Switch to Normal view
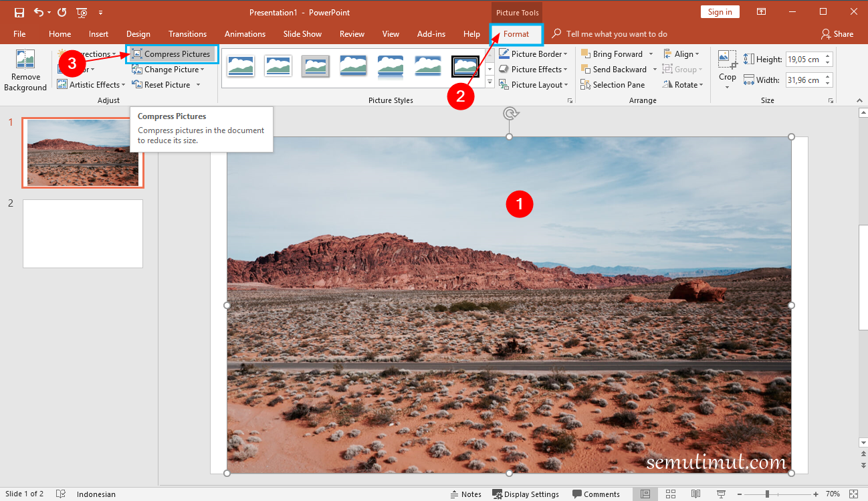Image resolution: width=868 pixels, height=501 pixels. pos(645,494)
